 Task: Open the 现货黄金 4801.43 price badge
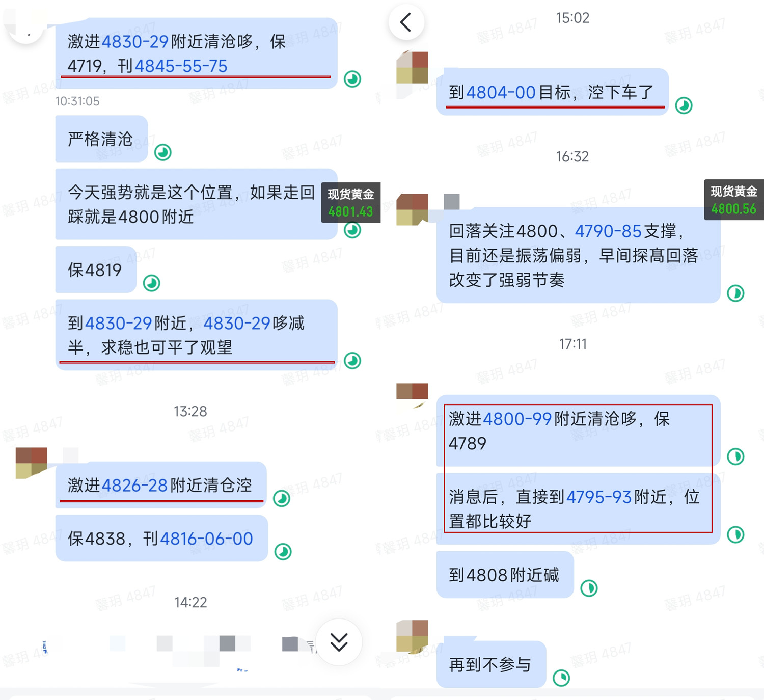pyautogui.click(x=350, y=203)
